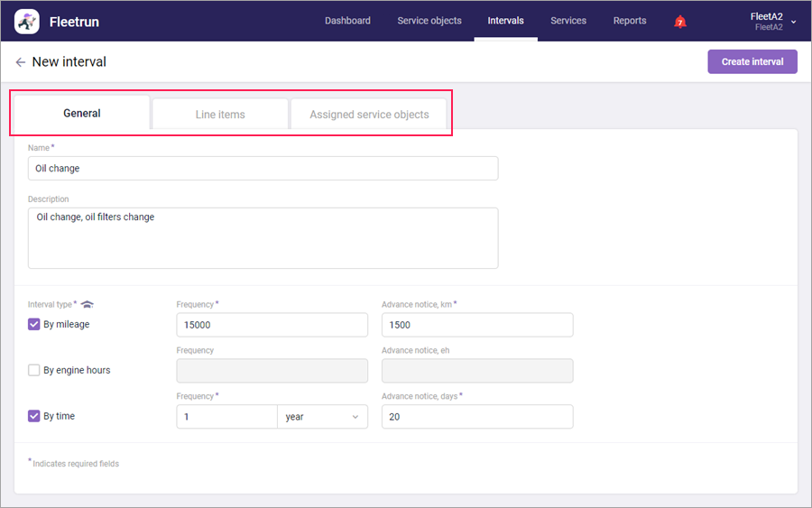812x508 pixels.
Task: Click the Interval type help icon
Action: (x=88, y=304)
